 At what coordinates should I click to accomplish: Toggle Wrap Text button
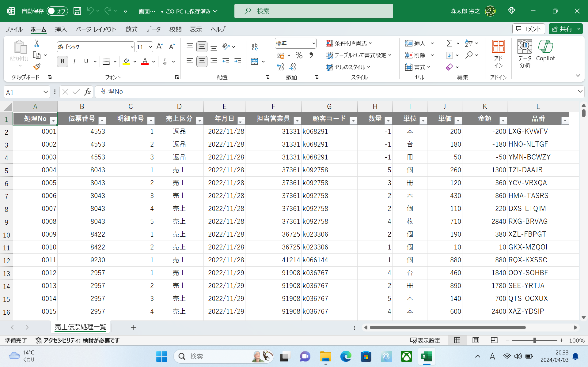[x=255, y=47]
